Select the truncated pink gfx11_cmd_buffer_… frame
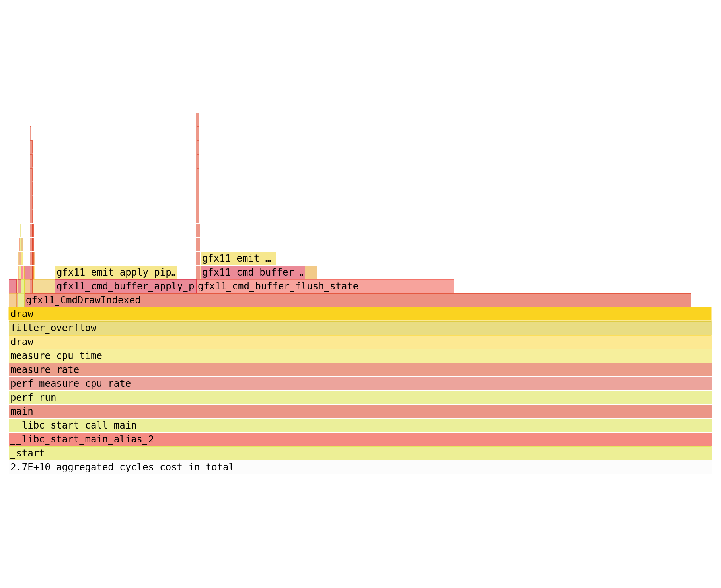This screenshot has height=588, width=721. coord(253,272)
